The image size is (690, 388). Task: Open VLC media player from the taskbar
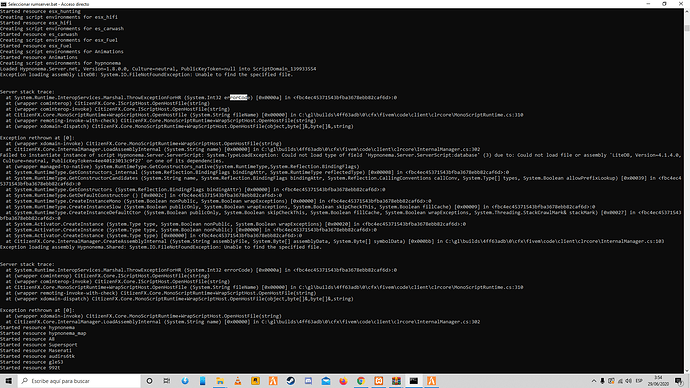(x=238, y=381)
